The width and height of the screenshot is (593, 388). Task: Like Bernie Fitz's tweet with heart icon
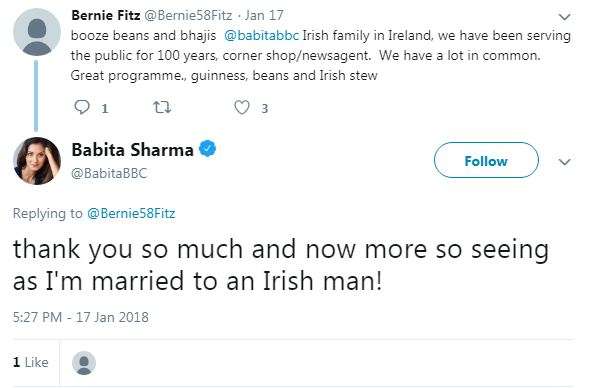coord(242,108)
